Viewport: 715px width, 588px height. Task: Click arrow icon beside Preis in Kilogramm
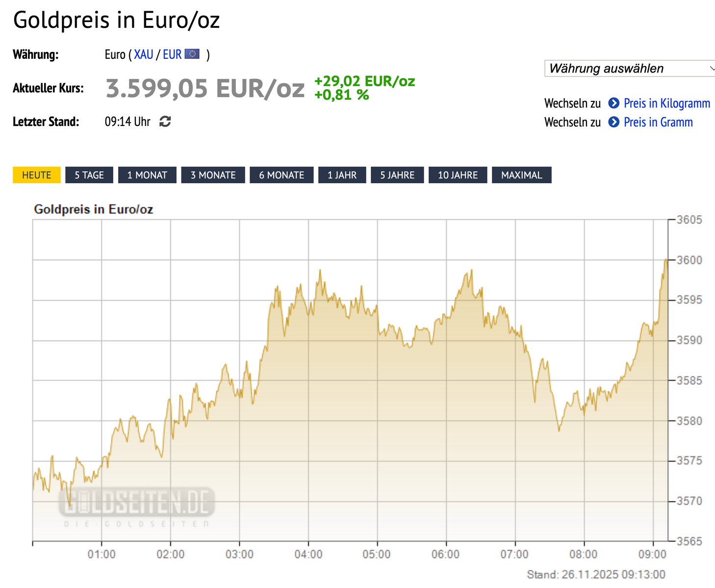613,103
